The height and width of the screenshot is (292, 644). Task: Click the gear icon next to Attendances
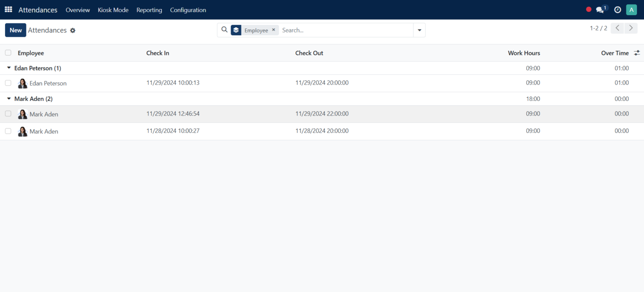[73, 30]
